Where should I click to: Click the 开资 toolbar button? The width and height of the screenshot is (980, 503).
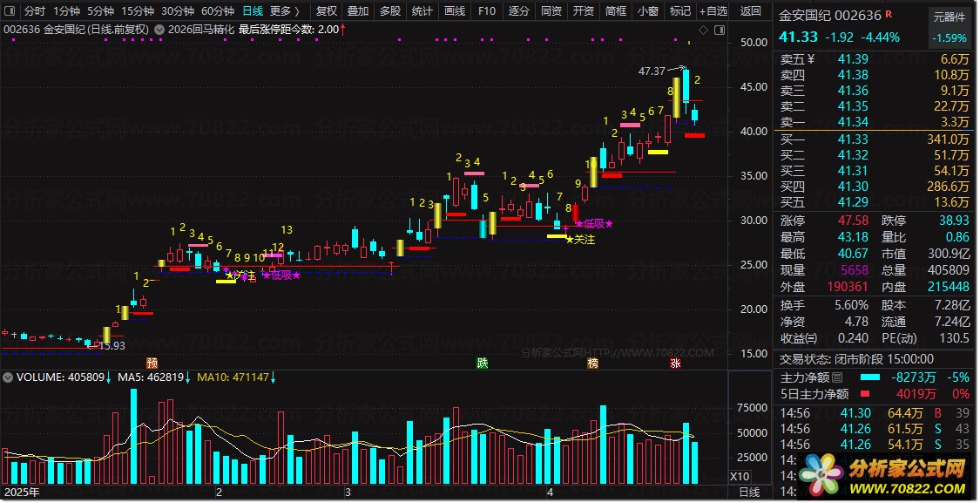click(583, 11)
